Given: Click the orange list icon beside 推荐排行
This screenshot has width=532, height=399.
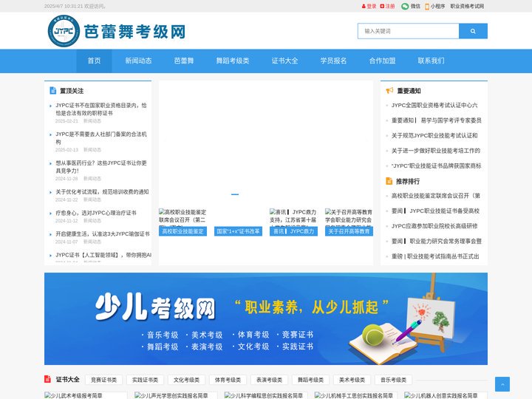Looking at the screenshot, I should [x=389, y=181].
